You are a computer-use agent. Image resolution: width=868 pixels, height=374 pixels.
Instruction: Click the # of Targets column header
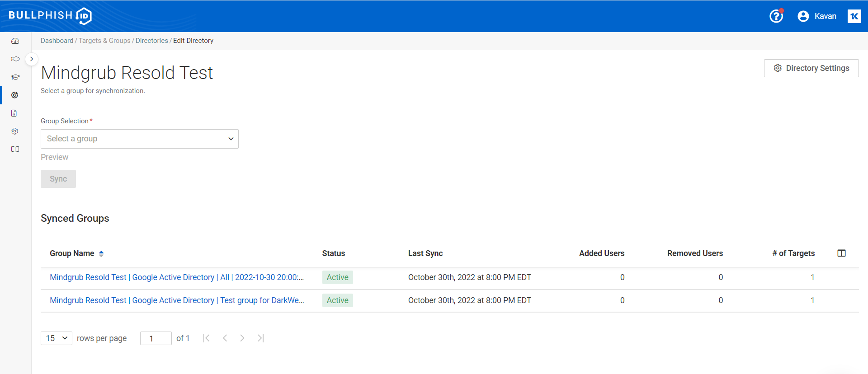[793, 253]
